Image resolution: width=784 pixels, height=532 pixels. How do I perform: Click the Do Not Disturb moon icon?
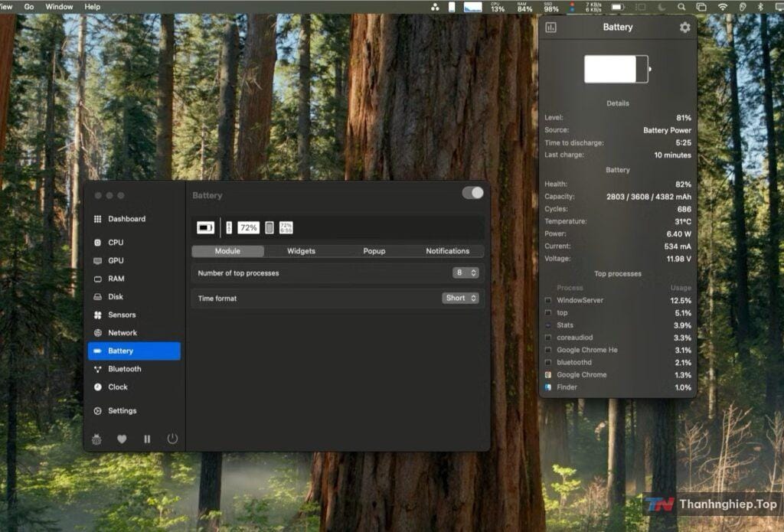[661, 7]
